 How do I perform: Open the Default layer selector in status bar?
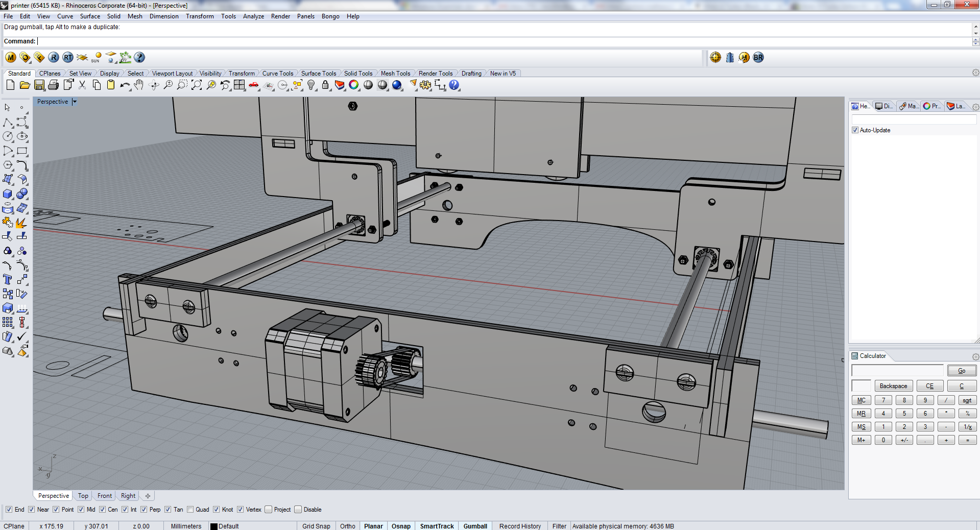point(253,526)
